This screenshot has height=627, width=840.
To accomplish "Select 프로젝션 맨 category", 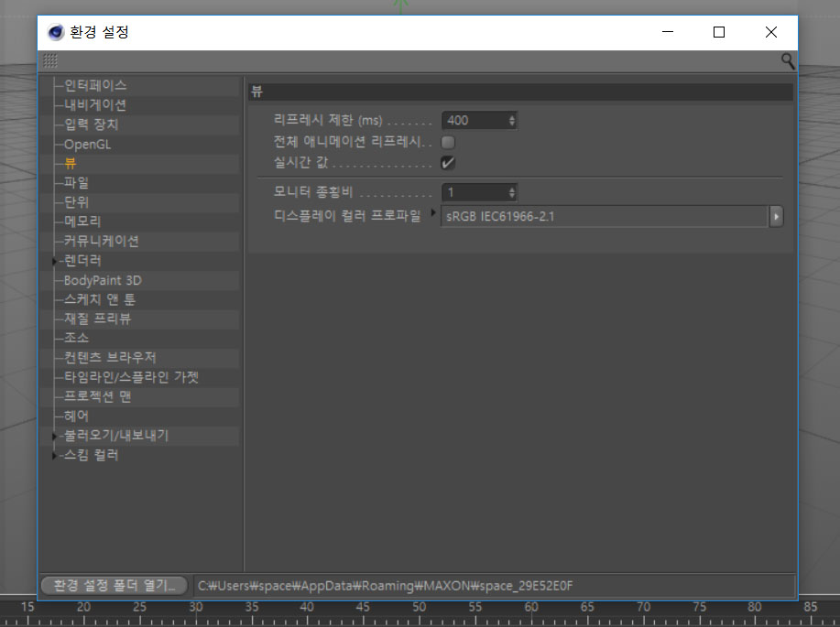I will 97,396.
